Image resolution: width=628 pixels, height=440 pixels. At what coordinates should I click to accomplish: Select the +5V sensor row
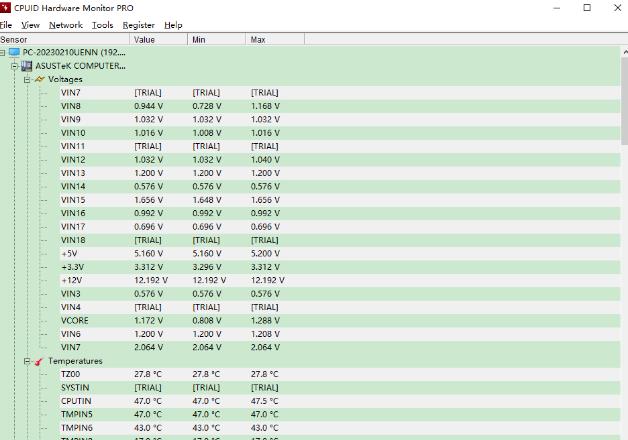[340, 253]
